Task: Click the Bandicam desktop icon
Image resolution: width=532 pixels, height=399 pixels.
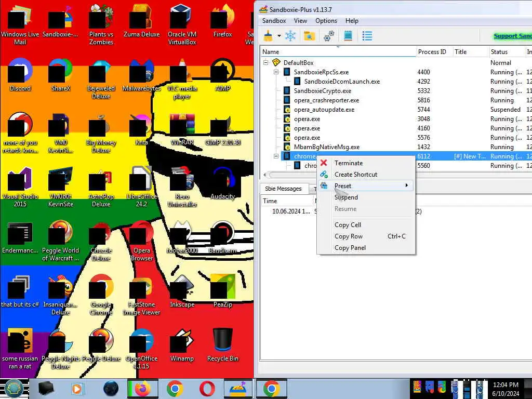Action: [222, 237]
